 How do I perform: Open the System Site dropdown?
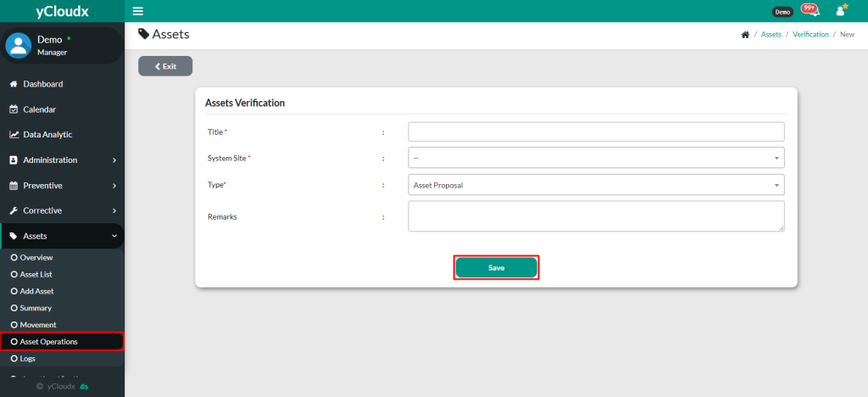pos(596,158)
